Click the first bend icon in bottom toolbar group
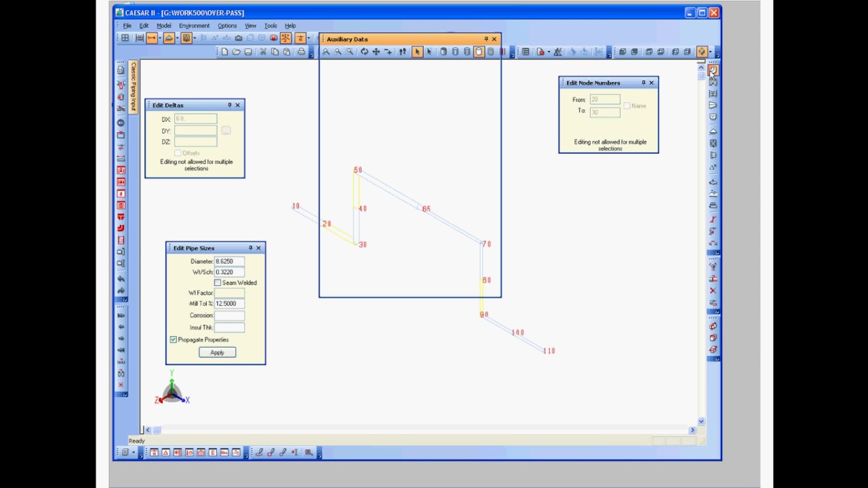868x488 pixels. [259, 453]
